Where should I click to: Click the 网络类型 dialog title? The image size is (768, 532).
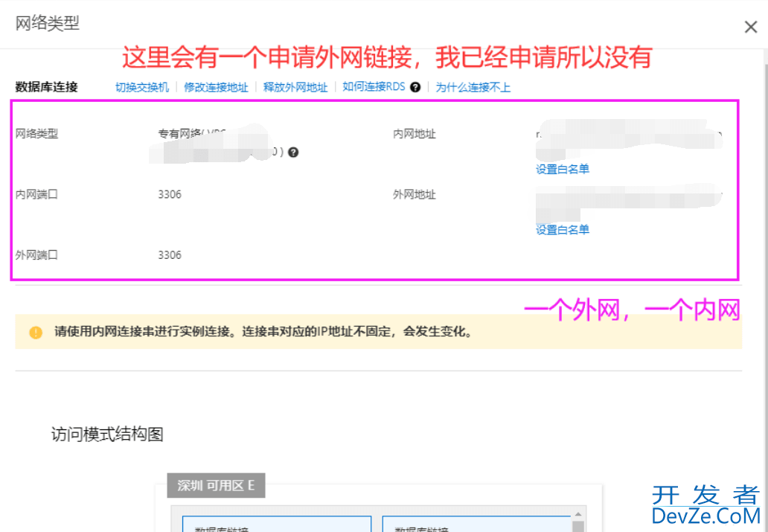coord(48,23)
